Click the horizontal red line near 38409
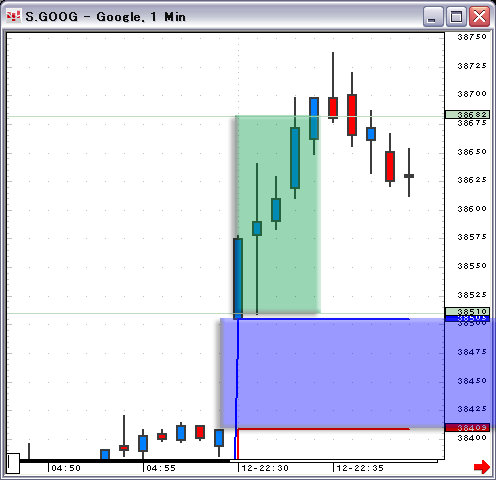Screen dimensions: 496x480 click(323, 429)
